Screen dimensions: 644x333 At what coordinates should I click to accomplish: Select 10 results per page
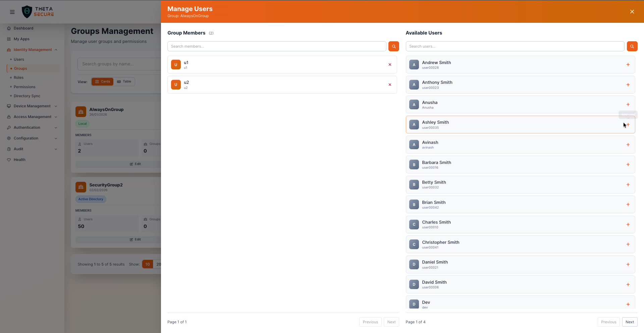coord(148,264)
